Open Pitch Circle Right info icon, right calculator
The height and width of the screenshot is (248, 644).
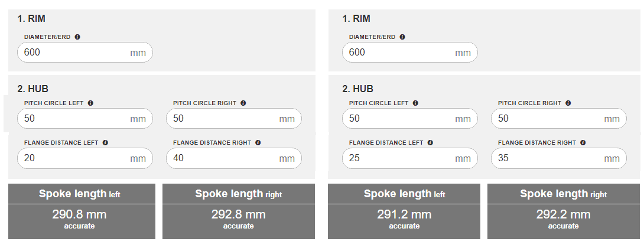568,103
